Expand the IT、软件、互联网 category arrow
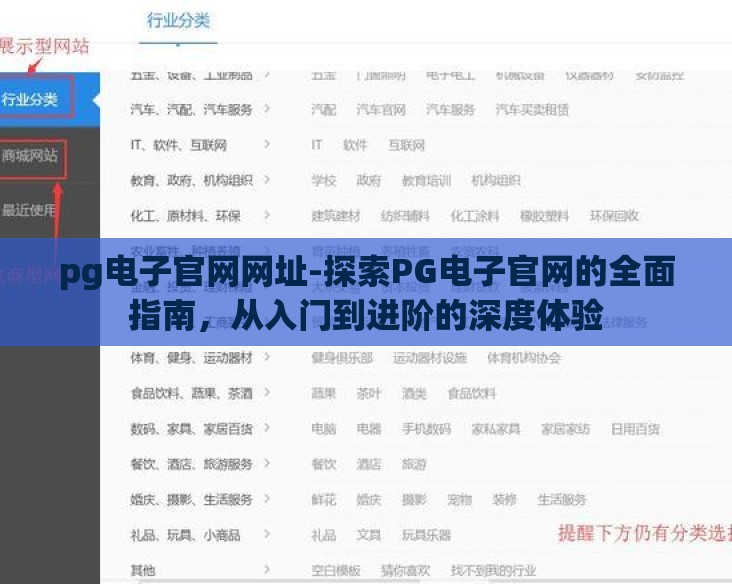Viewport: 732px width, 584px height. (267, 144)
